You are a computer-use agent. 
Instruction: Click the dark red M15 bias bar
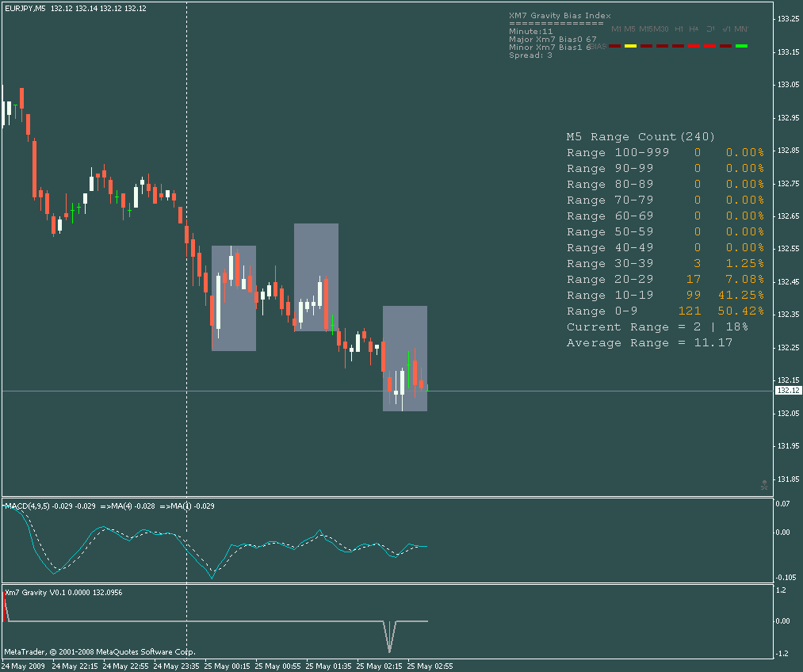[x=646, y=46]
